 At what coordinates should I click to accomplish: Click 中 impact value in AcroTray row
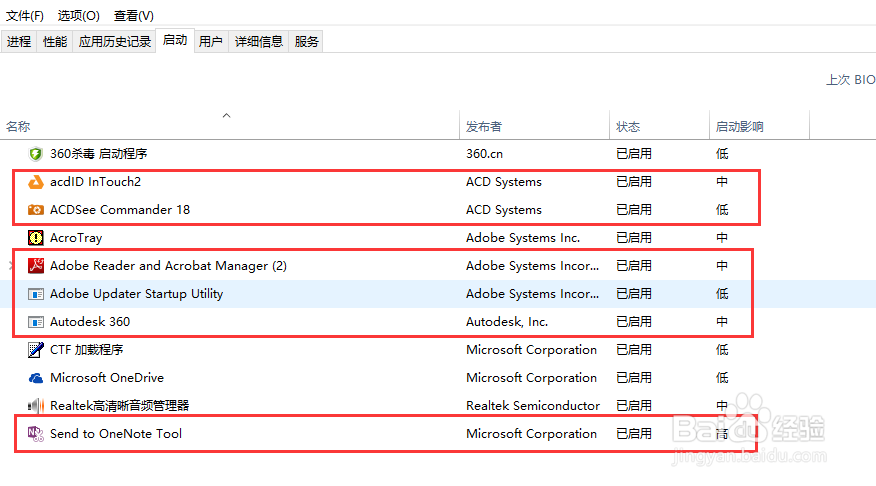[x=722, y=238]
